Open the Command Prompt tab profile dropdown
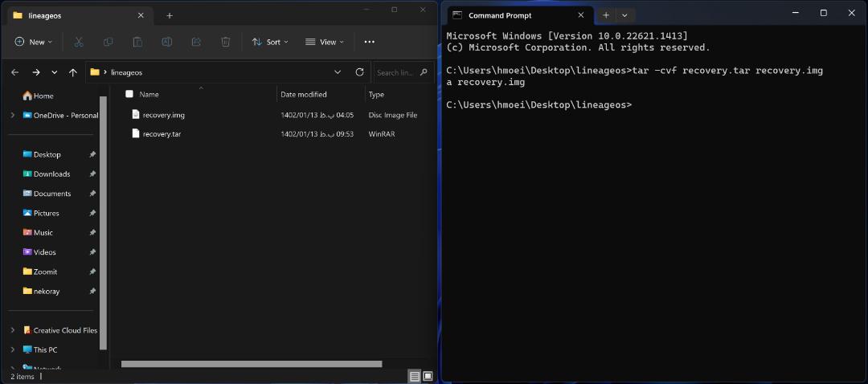 (x=624, y=15)
